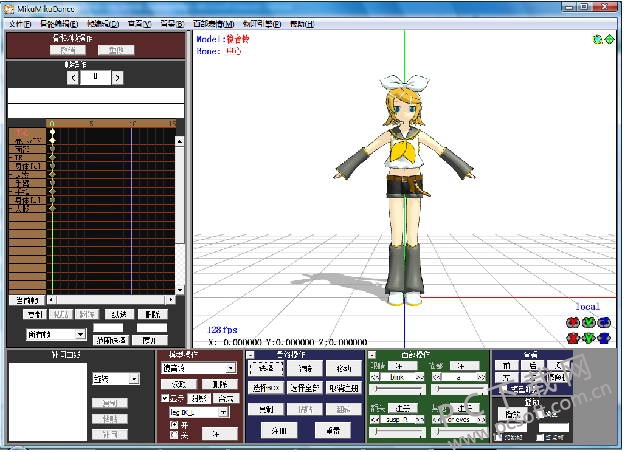This screenshot has height=452, width=624.
Task: Click the interpolation curve white box
Action: (x=47, y=402)
